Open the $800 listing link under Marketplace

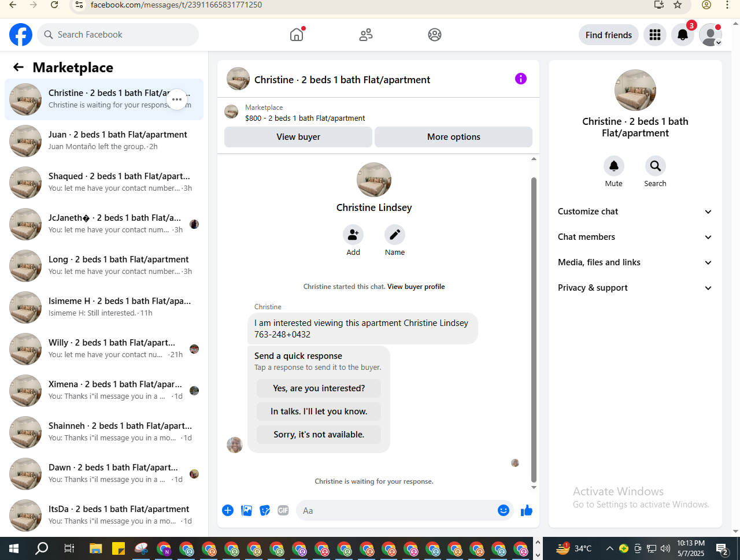point(305,118)
